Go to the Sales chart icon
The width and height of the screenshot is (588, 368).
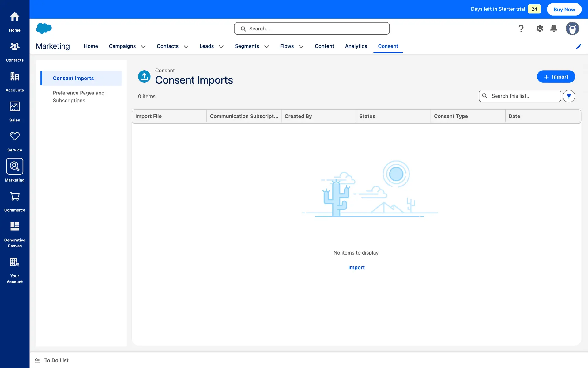15,106
